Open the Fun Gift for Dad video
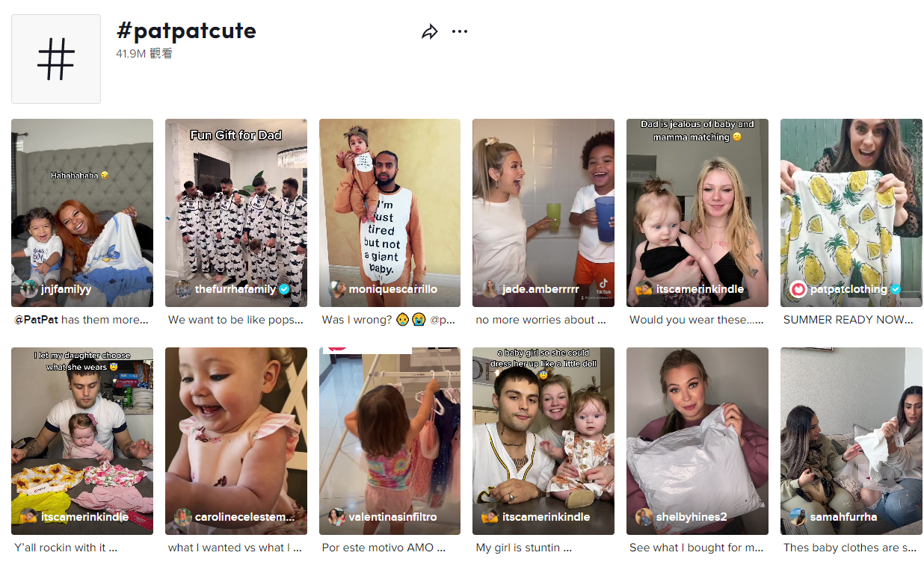 click(x=236, y=213)
